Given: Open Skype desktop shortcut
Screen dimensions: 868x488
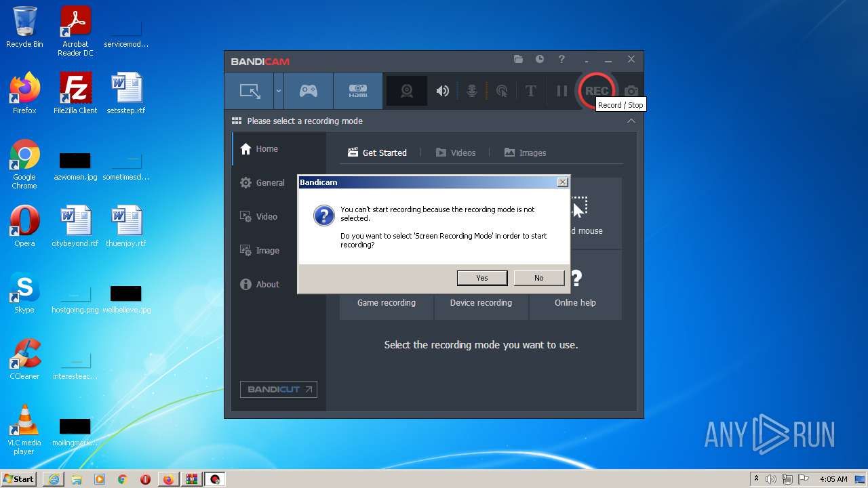Looking at the screenshot, I should pos(24,293).
